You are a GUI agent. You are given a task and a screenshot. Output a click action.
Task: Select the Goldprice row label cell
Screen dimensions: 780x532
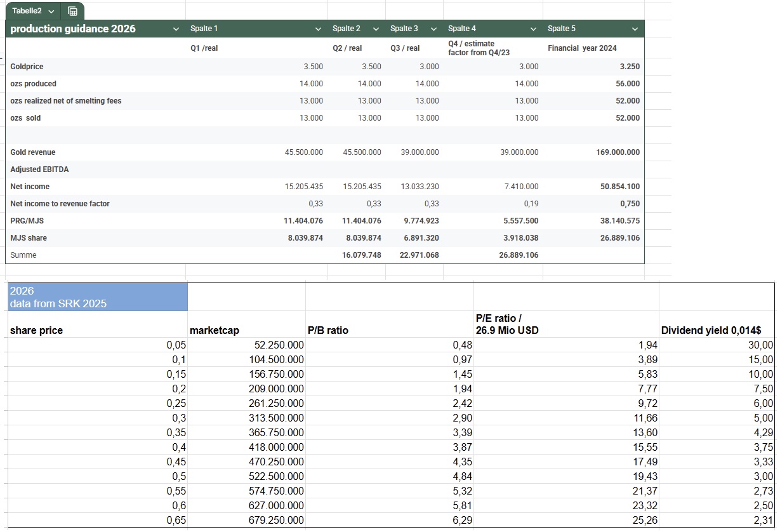(27, 67)
